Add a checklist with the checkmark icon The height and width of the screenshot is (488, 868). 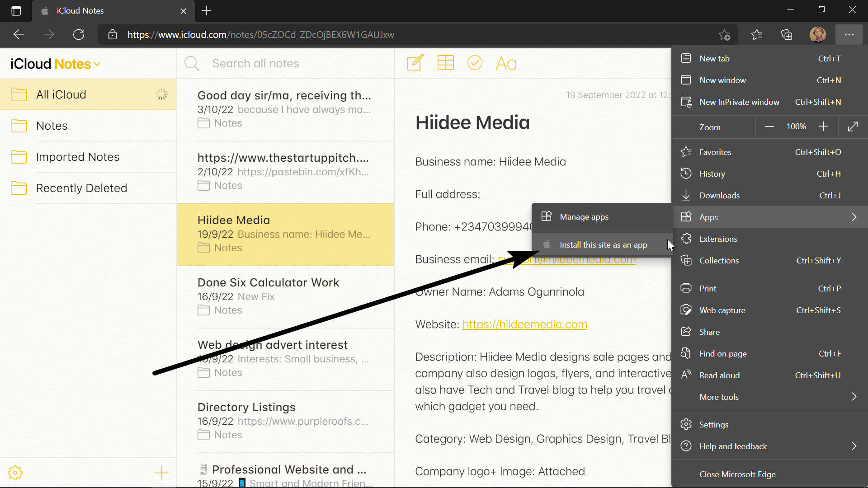click(x=475, y=63)
